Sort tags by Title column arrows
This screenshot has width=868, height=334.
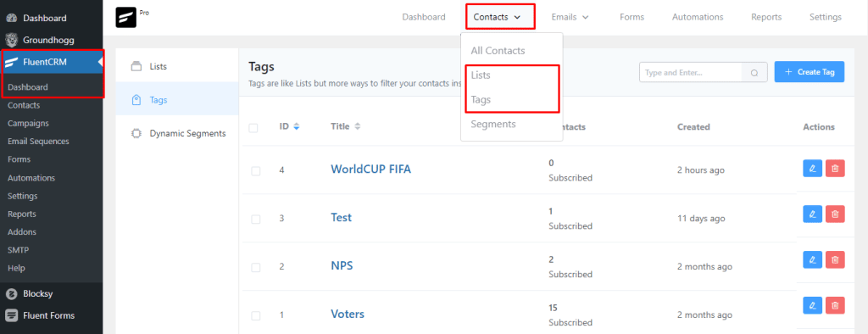pos(358,127)
